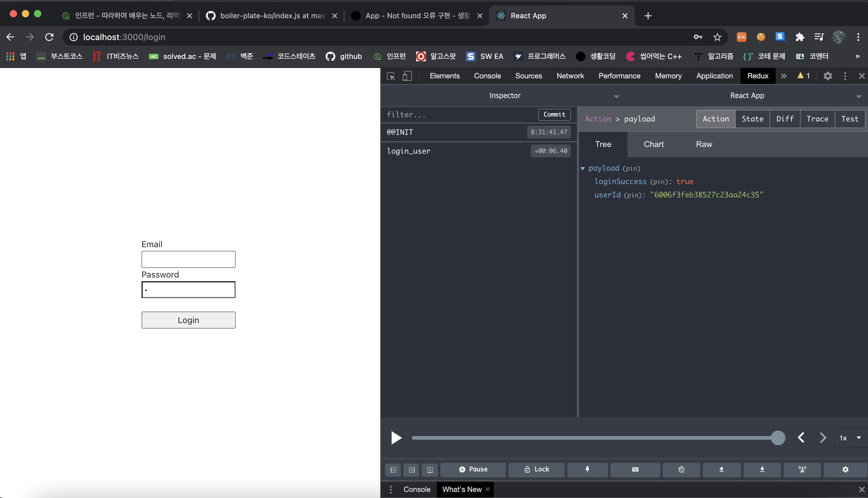Toggle the Lock changes button
This screenshot has width=868, height=498.
click(536, 469)
